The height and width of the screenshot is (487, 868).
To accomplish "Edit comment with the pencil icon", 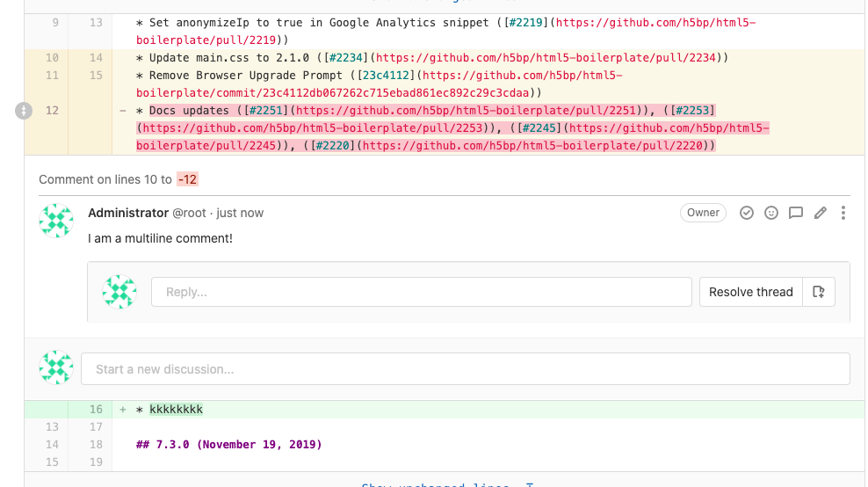I will 821,213.
